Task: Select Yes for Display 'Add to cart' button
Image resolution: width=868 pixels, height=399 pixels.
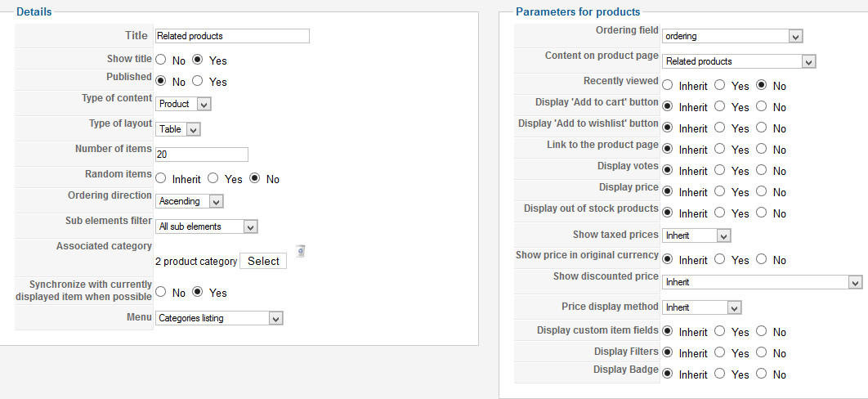Action: point(720,106)
